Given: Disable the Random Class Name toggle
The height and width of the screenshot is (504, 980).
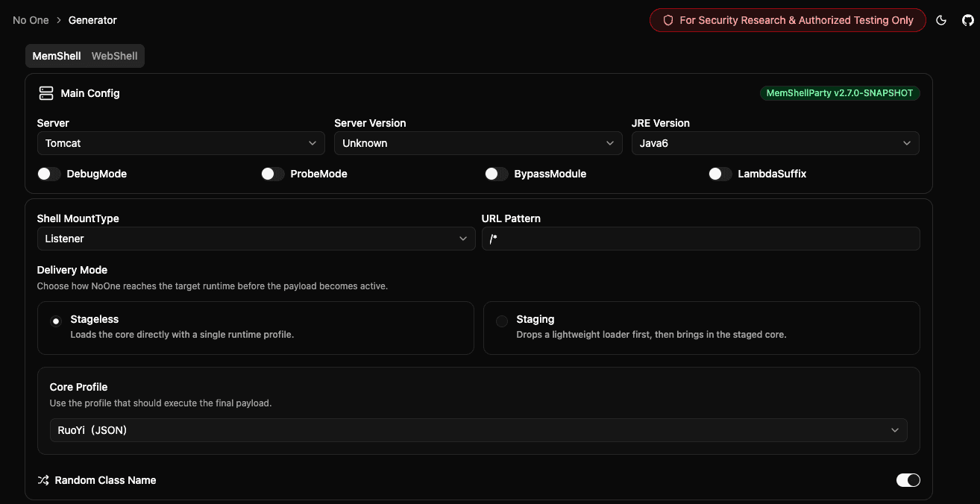Looking at the screenshot, I should tap(908, 480).
